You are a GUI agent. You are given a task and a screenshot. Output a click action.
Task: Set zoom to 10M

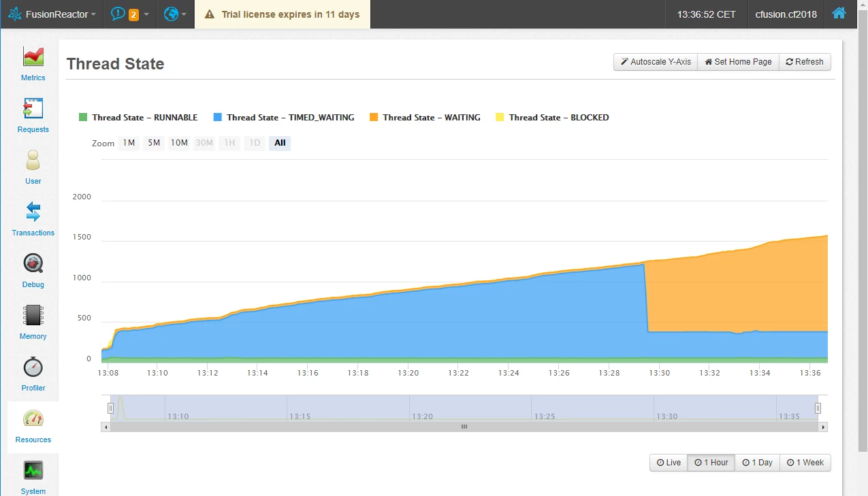(x=179, y=143)
